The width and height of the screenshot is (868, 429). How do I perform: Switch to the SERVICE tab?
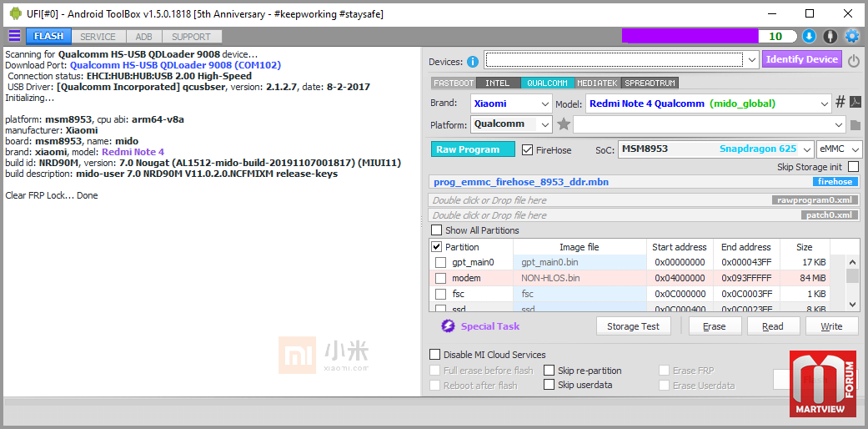98,37
